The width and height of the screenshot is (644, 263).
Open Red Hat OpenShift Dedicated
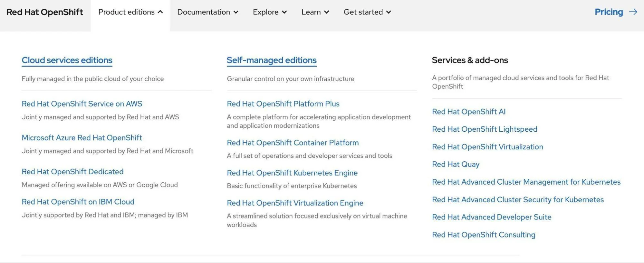[72, 171]
